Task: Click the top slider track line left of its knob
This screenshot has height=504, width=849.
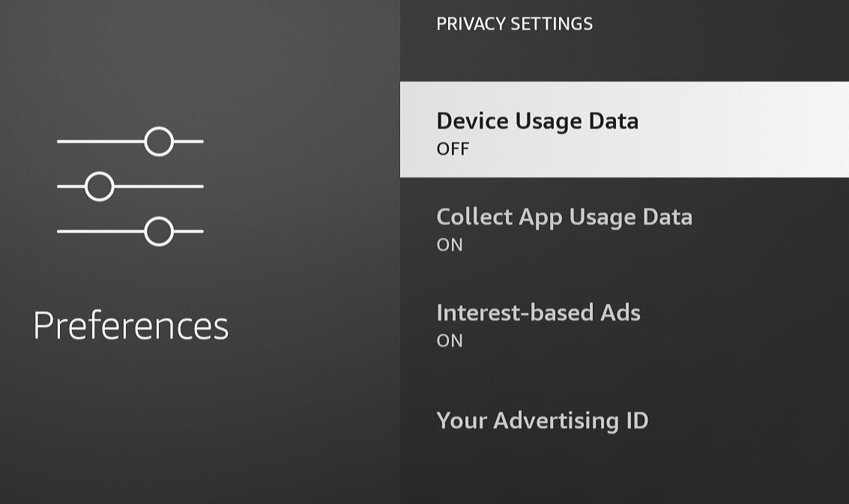Action: (100, 142)
